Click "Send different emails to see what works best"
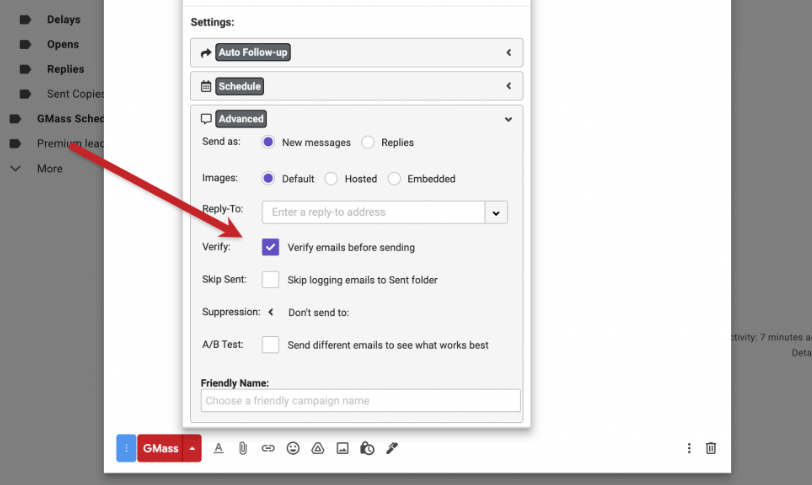This screenshot has height=485, width=812. pos(388,345)
